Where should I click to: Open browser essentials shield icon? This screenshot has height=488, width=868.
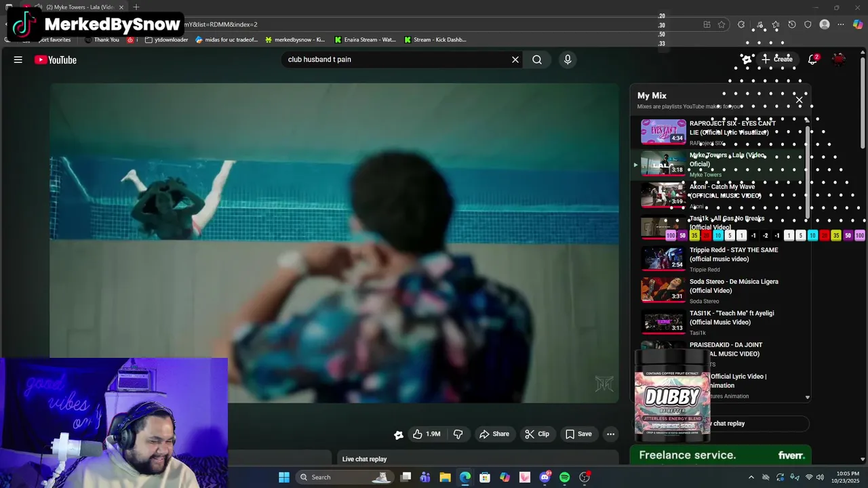[808, 24]
